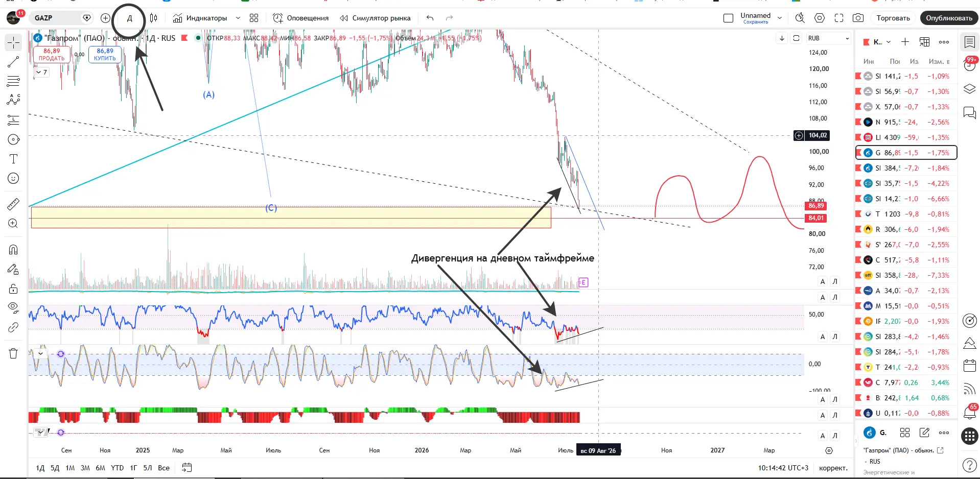
Task: Hide all drawings with eye icon
Action: pyautogui.click(x=13, y=307)
